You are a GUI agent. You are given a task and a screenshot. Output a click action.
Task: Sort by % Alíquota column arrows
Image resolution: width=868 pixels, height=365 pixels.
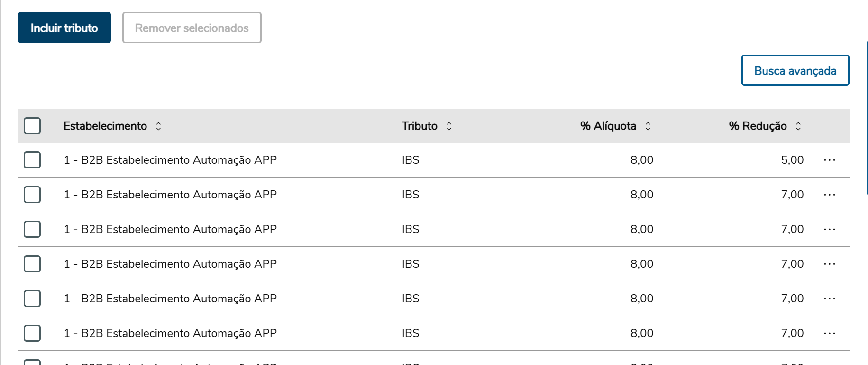click(x=648, y=126)
